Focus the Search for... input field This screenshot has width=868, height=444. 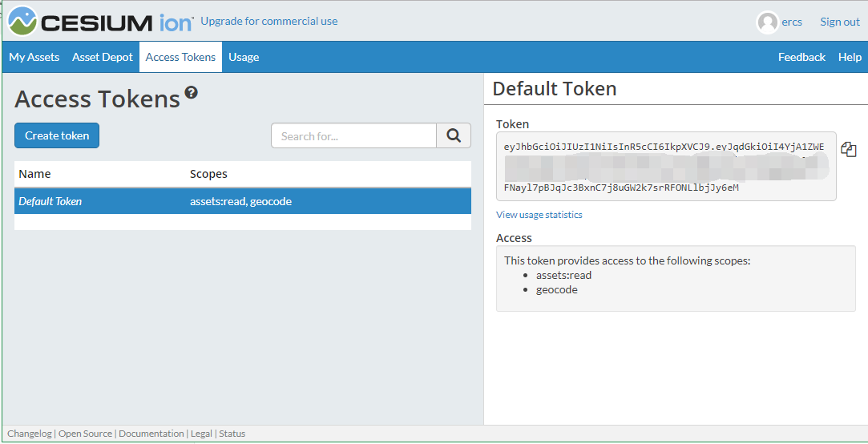pyautogui.click(x=353, y=135)
